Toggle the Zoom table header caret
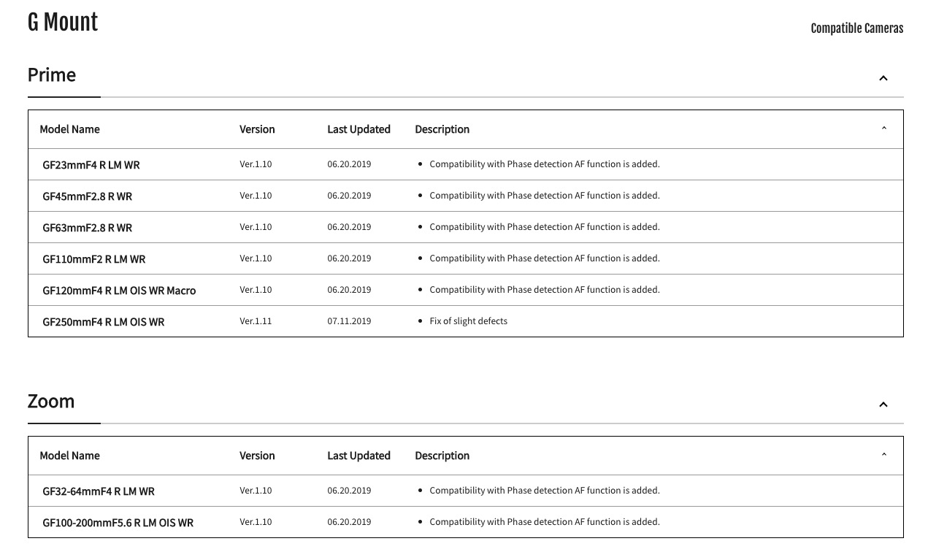 point(884,455)
